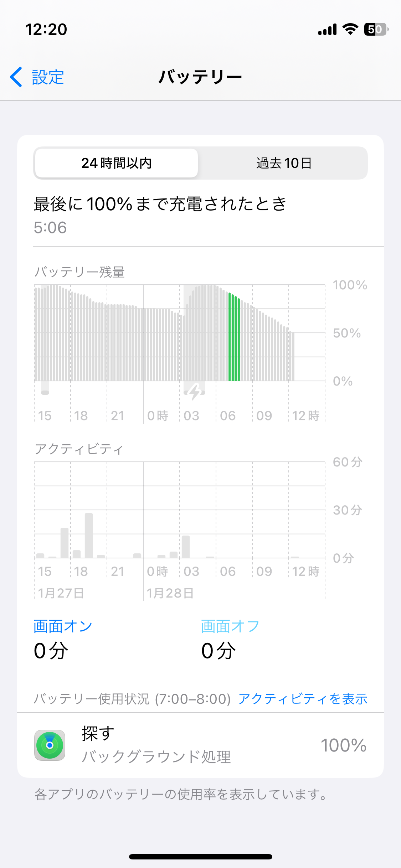Tap the アクティビティを表示 link
This screenshot has width=401, height=868.
(303, 699)
